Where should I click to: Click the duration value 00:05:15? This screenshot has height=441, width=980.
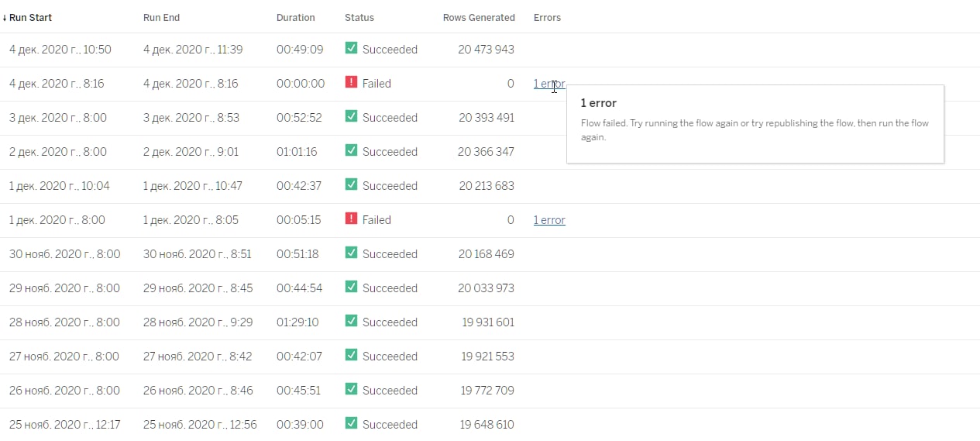point(298,220)
